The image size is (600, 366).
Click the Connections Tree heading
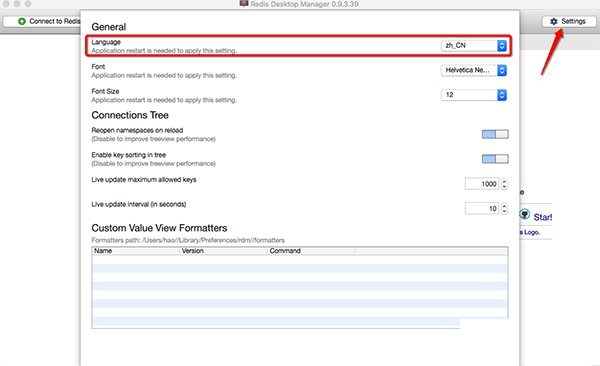130,115
